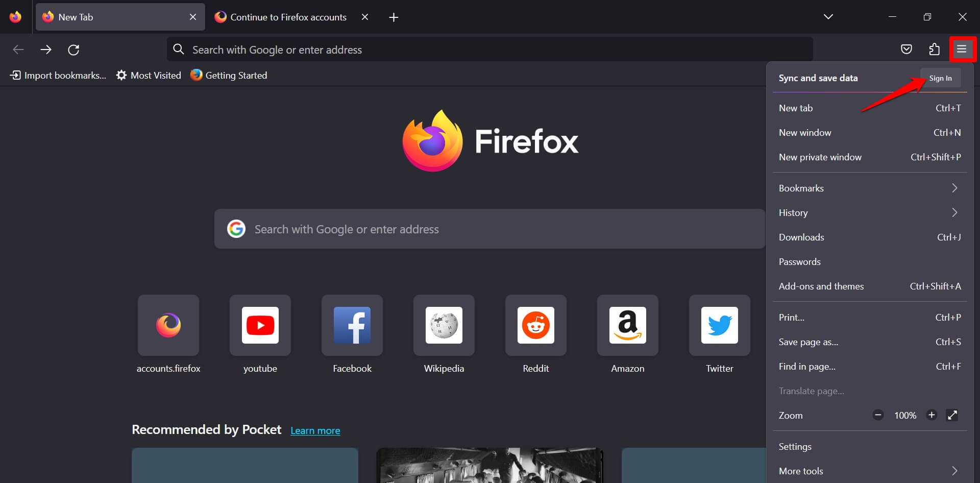Toggle full screen icon in Zoom row

pos(952,415)
